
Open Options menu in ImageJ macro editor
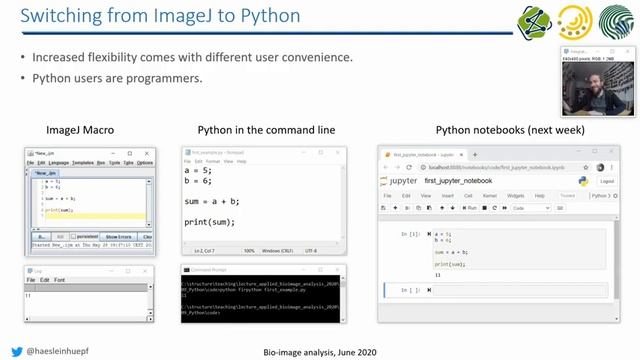point(144,163)
